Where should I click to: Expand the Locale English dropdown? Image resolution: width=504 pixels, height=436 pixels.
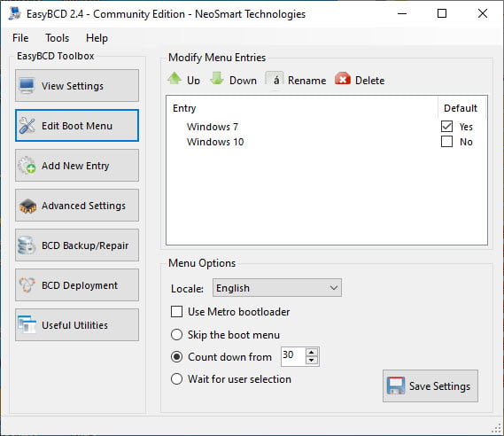(276, 288)
